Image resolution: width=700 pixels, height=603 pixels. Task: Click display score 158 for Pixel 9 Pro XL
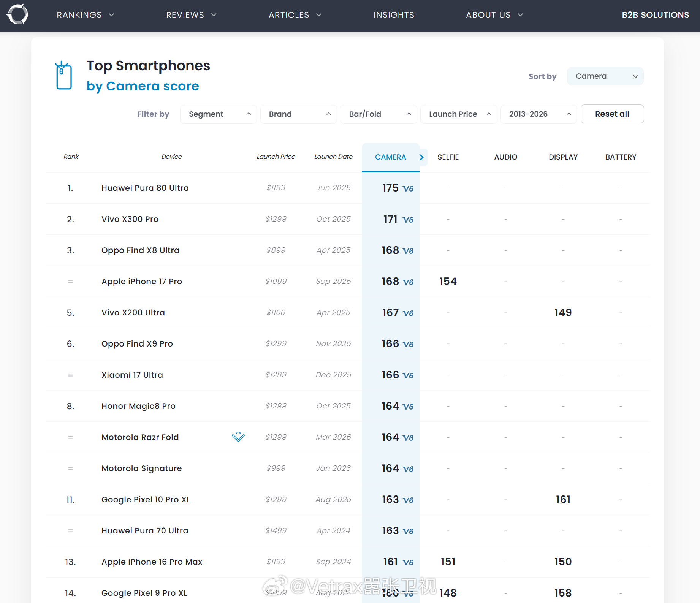tap(563, 593)
